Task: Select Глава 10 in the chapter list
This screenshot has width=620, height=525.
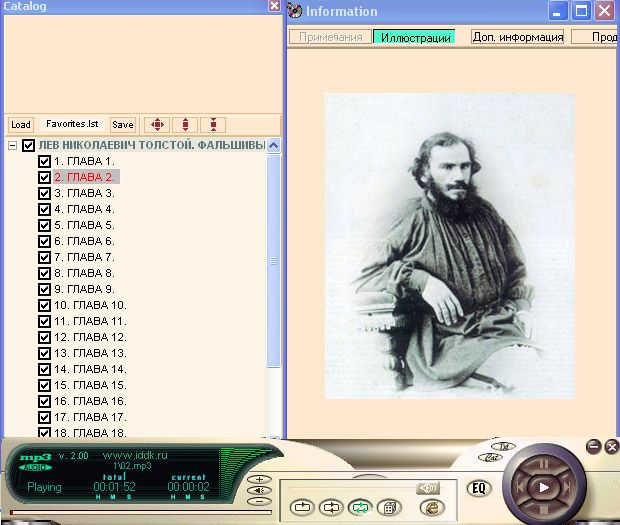Action: click(90, 305)
